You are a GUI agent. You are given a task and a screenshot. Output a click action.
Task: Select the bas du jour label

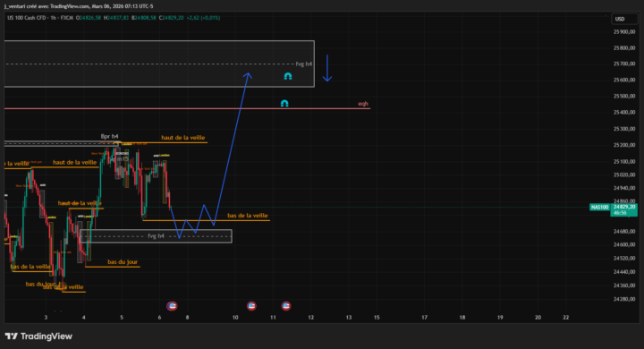(123, 262)
